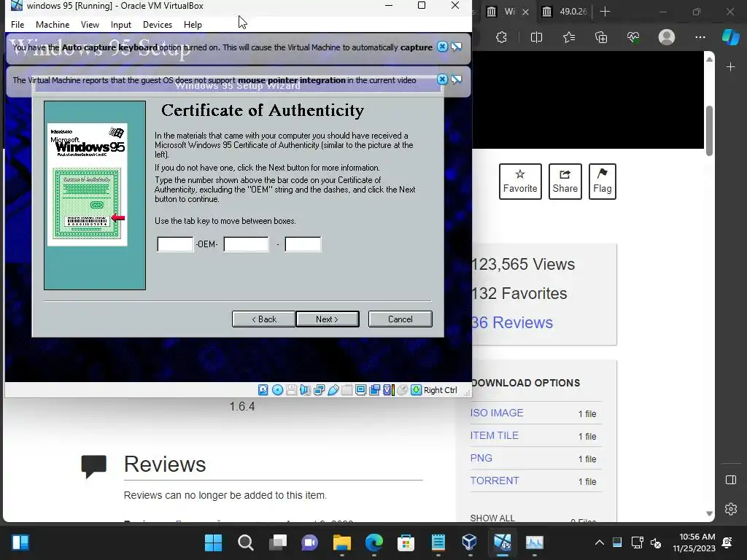Click the recording status icon in VirtualBox

(x=374, y=390)
